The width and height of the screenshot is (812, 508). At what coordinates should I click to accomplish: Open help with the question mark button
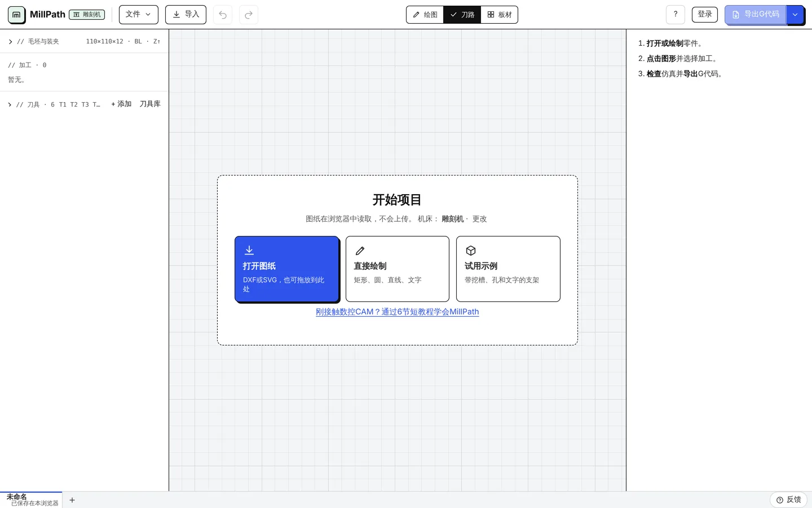pyautogui.click(x=676, y=15)
